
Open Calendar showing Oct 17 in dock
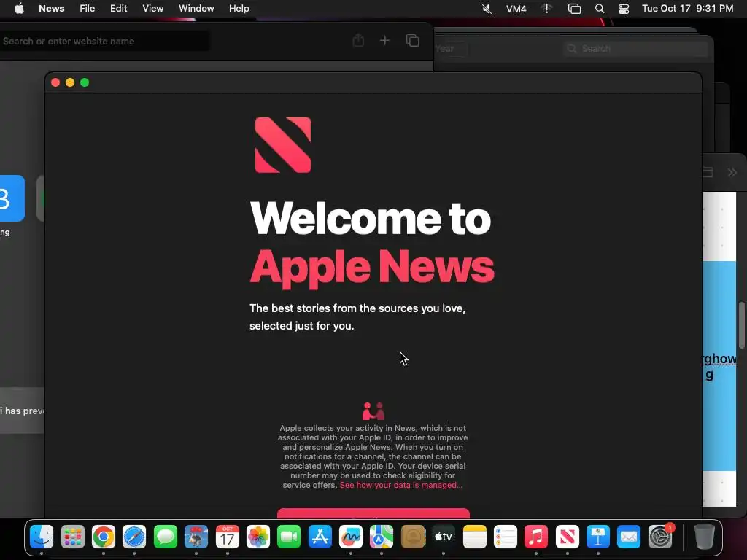pos(228,537)
